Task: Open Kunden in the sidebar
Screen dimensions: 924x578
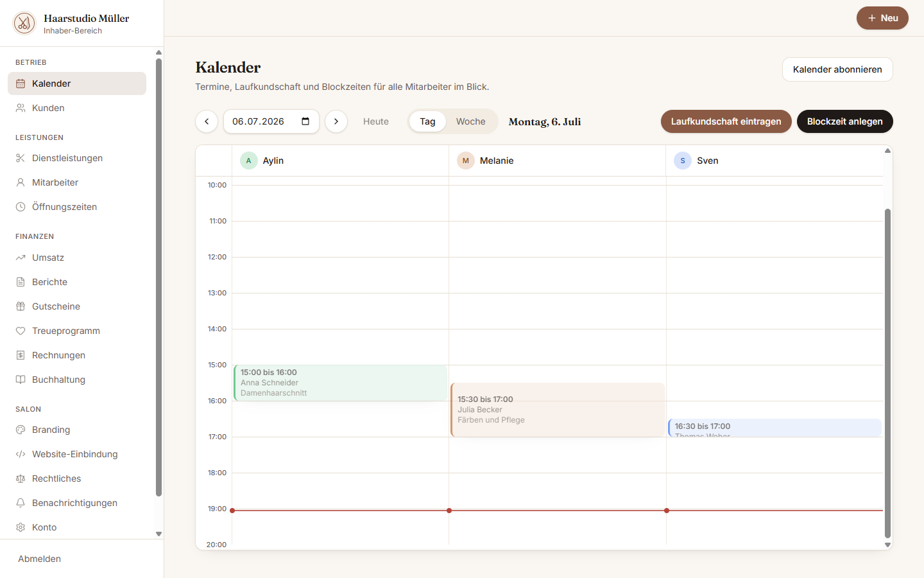Action: tap(77, 108)
